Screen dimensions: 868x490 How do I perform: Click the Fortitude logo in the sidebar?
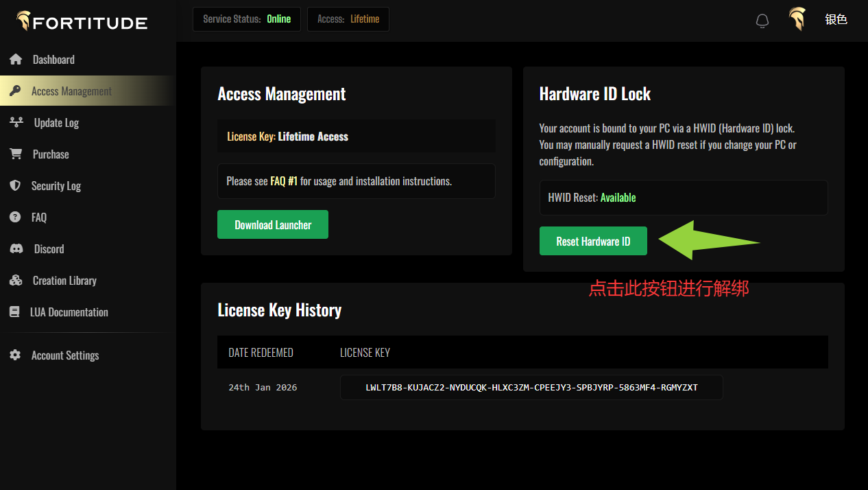(x=82, y=22)
